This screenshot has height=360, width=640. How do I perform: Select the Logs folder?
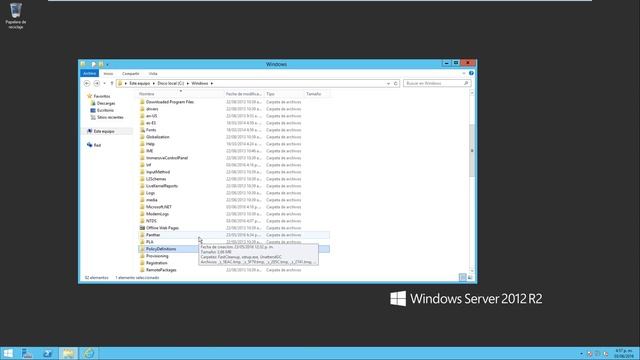coord(150,193)
